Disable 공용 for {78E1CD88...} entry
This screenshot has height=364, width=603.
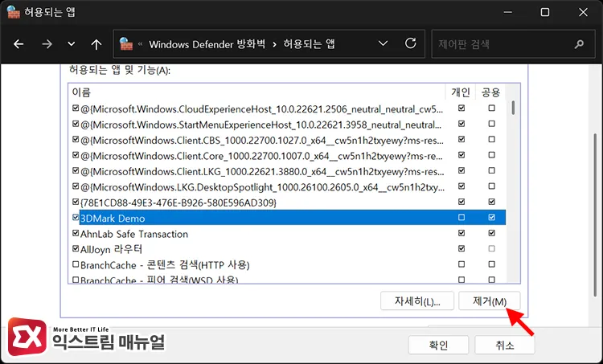tap(491, 202)
